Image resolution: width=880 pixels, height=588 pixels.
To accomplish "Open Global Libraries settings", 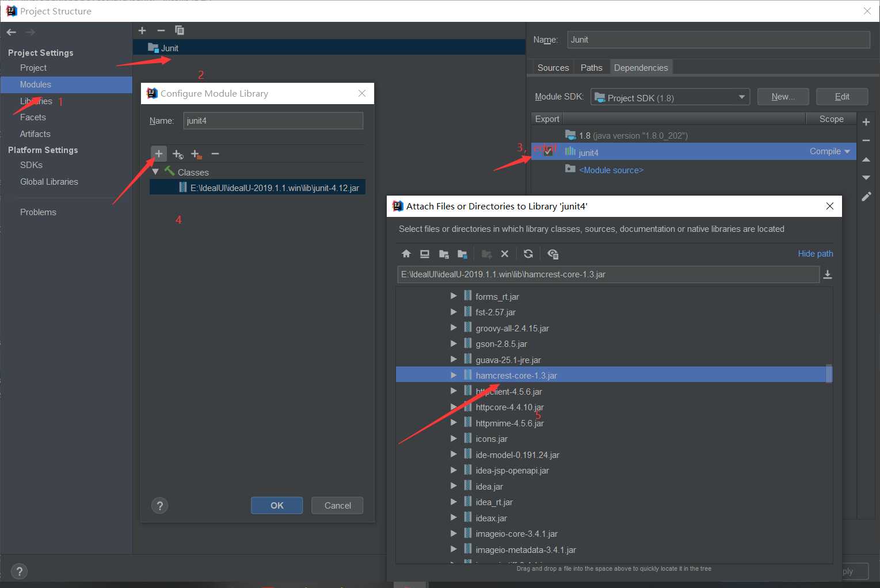I will [49, 182].
